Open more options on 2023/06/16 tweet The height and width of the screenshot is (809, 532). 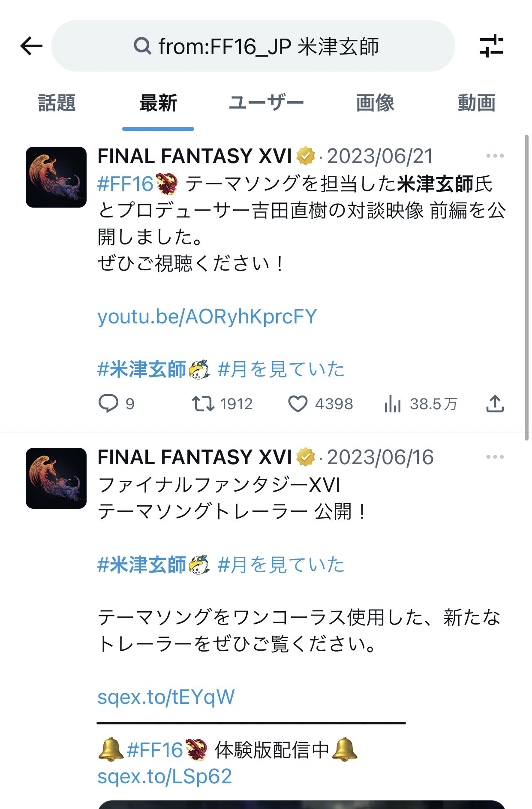(x=495, y=457)
